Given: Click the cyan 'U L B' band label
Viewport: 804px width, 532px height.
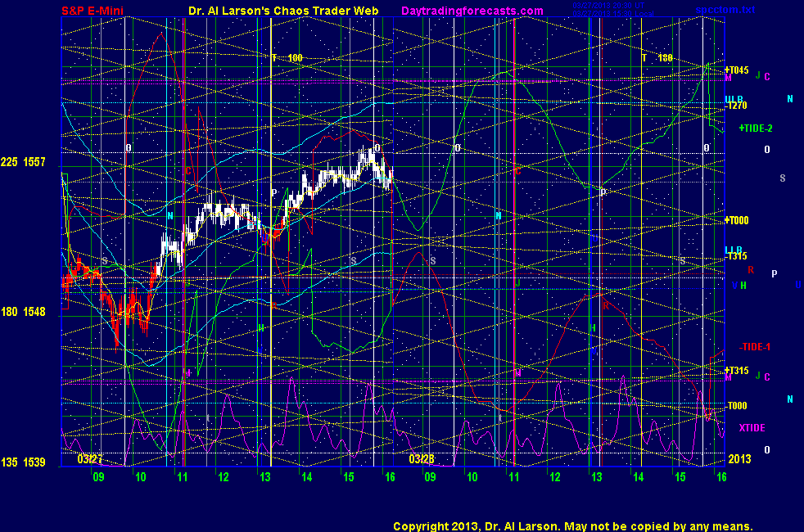Looking at the screenshot, I should point(734,99).
